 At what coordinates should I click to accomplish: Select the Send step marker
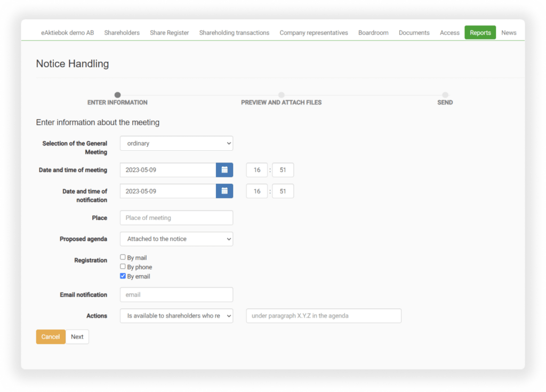[445, 95]
